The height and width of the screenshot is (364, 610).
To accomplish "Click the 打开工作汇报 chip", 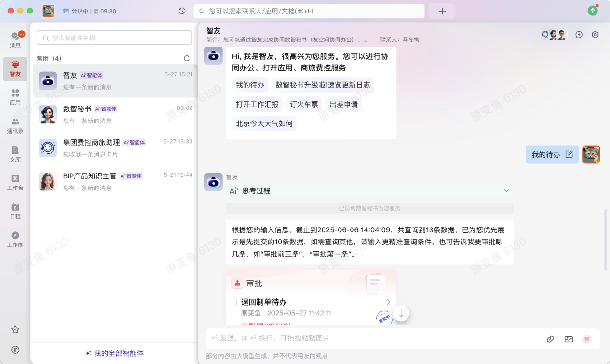I will point(257,104).
